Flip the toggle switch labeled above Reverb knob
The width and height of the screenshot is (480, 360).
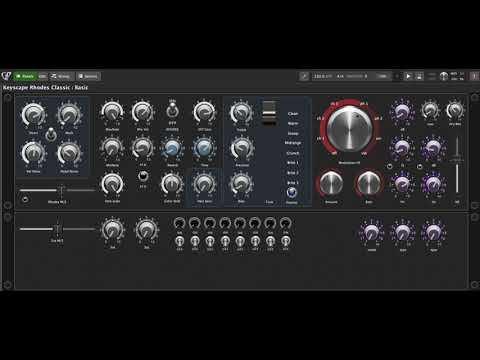click(x=172, y=109)
